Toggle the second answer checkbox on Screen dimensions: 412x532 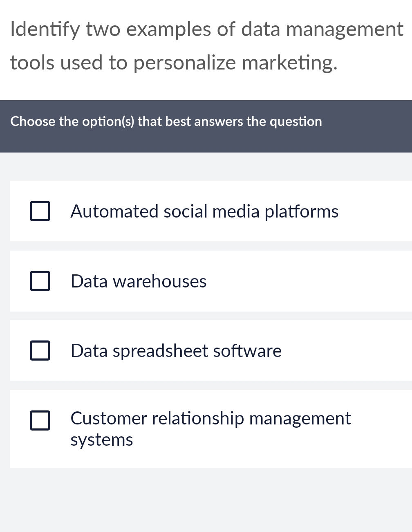[40, 281]
